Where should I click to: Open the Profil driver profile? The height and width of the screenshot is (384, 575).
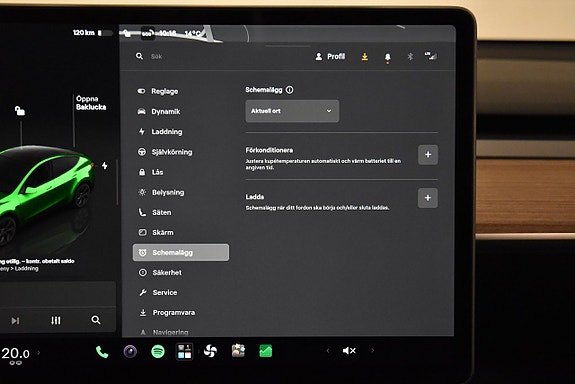(330, 56)
